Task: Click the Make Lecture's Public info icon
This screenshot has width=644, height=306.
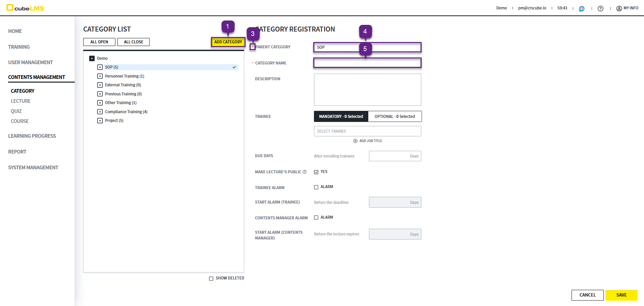Action: (x=305, y=172)
